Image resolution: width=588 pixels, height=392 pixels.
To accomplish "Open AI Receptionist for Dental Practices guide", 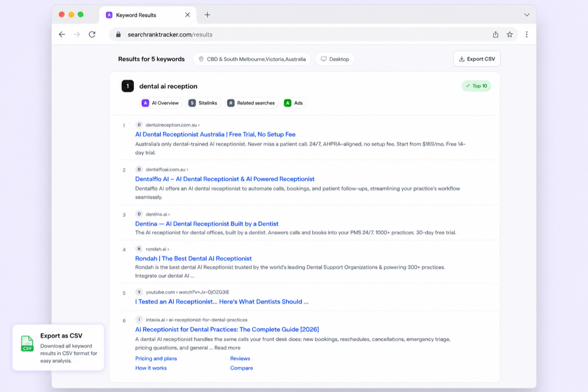I will click(x=227, y=329).
